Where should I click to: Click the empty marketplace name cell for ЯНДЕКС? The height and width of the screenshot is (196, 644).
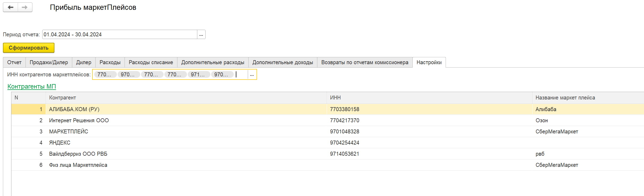click(x=584, y=143)
